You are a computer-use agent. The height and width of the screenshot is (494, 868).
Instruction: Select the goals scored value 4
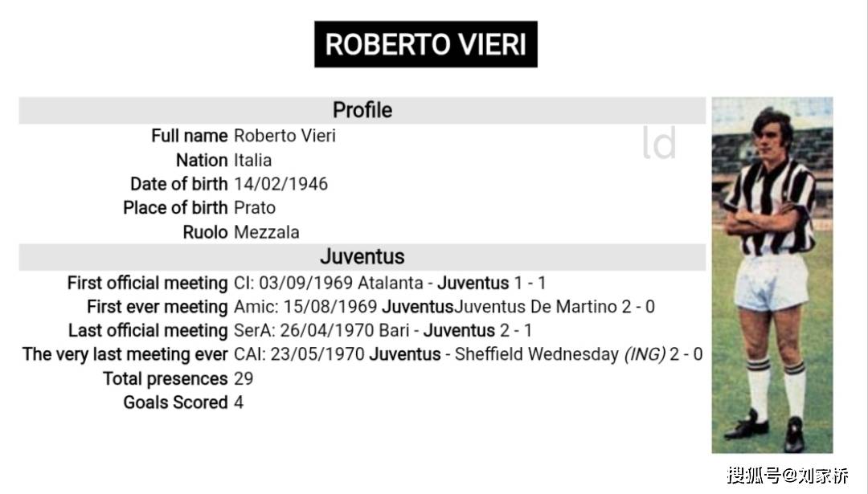click(x=239, y=402)
